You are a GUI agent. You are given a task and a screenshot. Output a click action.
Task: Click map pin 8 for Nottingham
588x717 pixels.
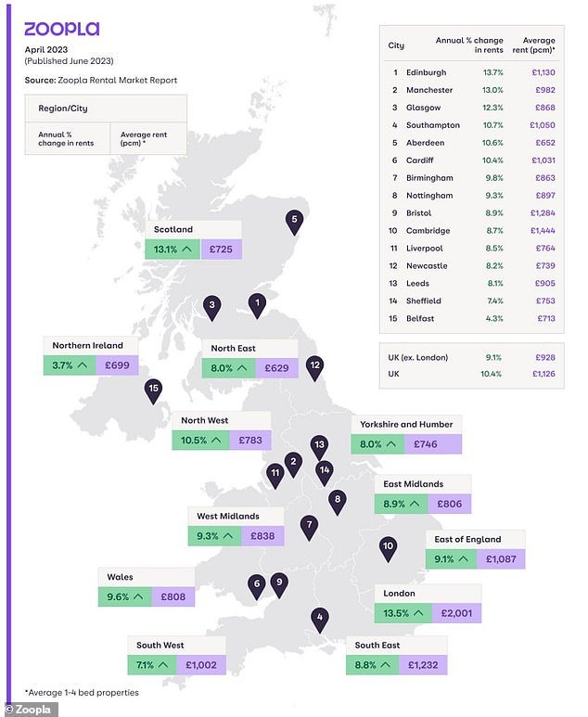pos(338,501)
